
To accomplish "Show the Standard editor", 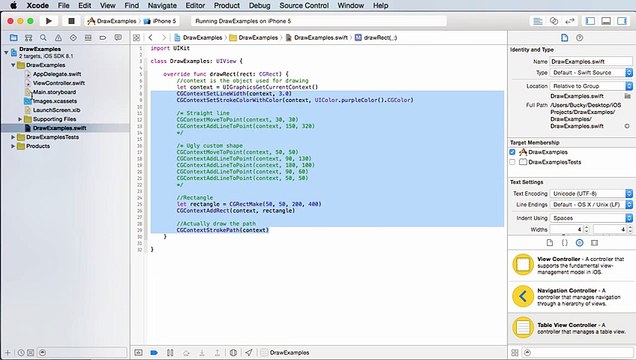I will coord(538,21).
